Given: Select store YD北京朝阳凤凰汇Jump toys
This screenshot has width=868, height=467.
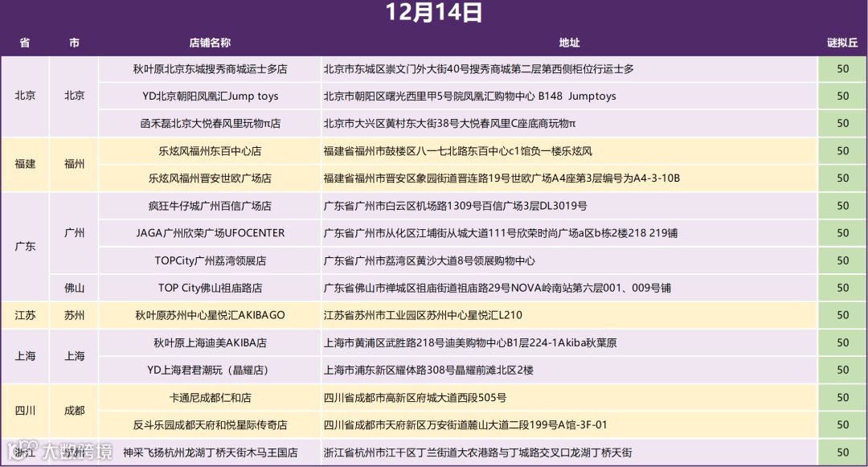Looking at the screenshot, I should [210, 96].
